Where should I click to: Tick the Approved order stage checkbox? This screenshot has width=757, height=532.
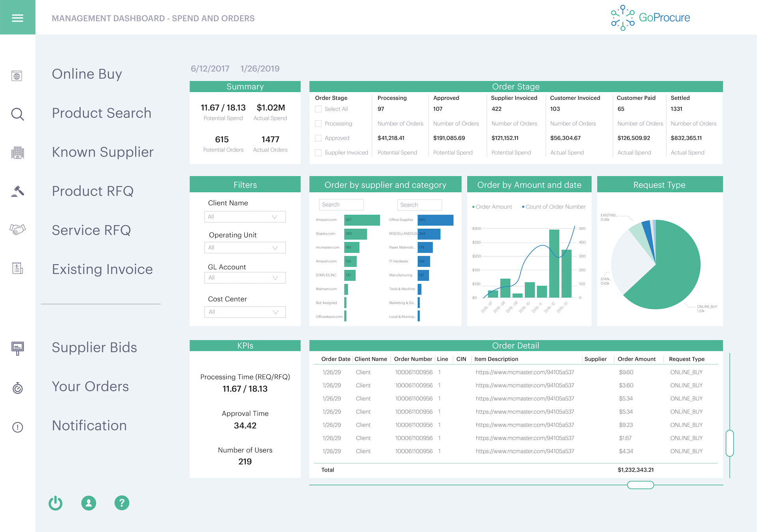click(318, 138)
